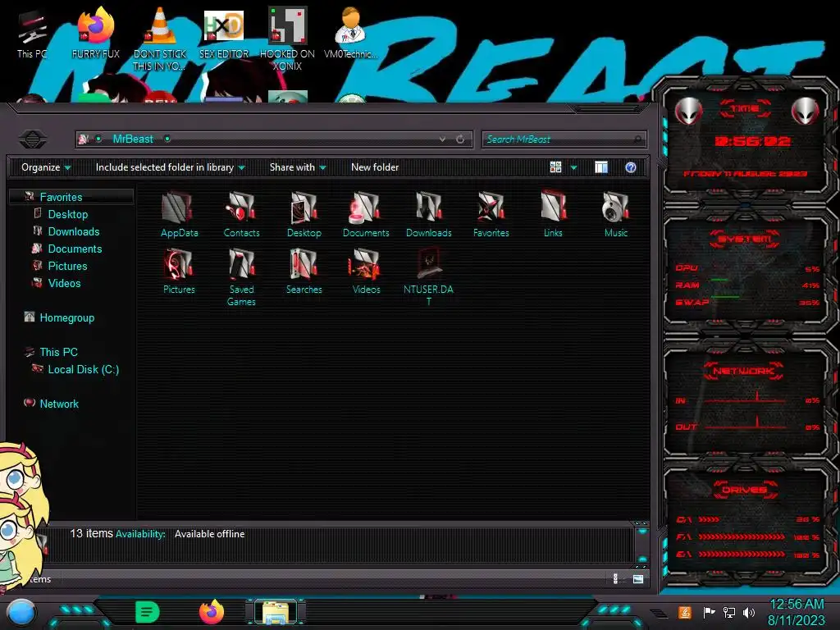Select the VLC cone desktop icon
This screenshot has width=840, height=630.
[160, 39]
